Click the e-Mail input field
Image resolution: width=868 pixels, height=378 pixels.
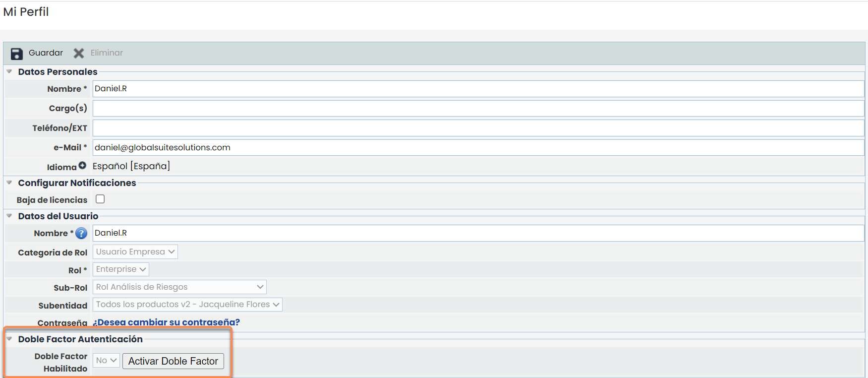pyautogui.click(x=478, y=148)
